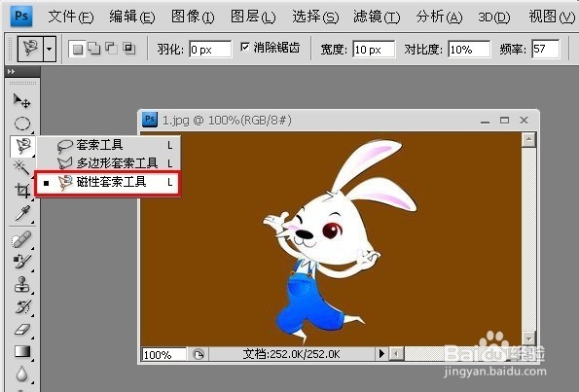Choose 磁性套索工具 from the flyout
Viewport: 579px width, 392px height.
[x=107, y=182]
